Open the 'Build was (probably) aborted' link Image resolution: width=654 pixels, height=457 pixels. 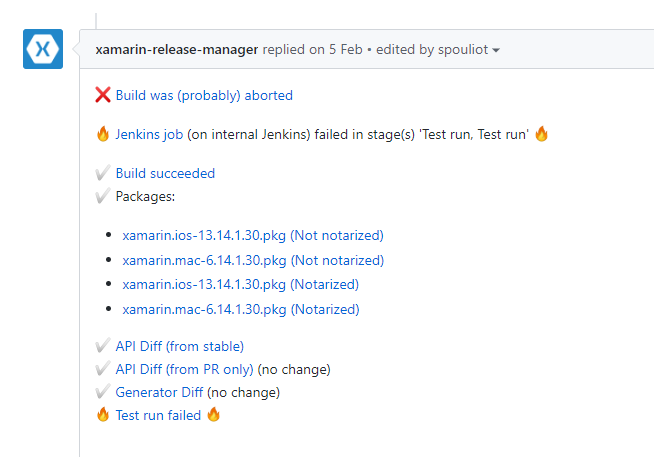pyautogui.click(x=204, y=96)
